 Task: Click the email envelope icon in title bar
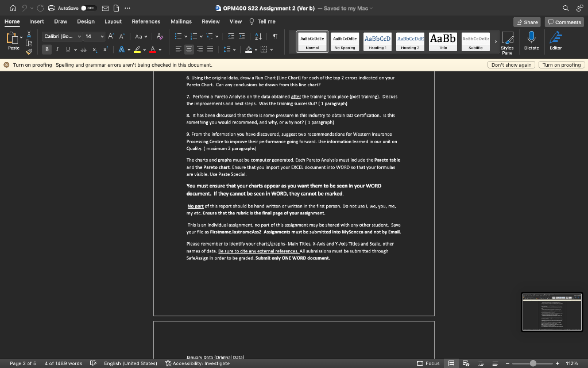click(x=106, y=8)
